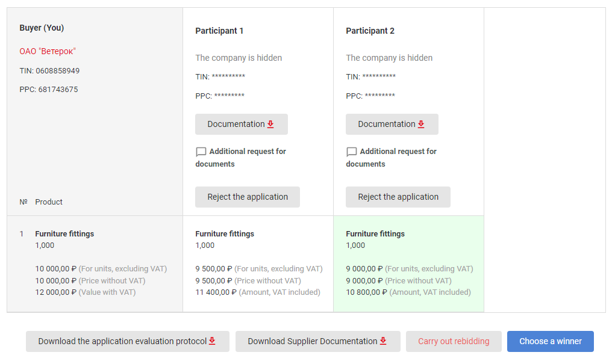Click Carry out rebidding button
615x364 pixels.
tap(454, 341)
